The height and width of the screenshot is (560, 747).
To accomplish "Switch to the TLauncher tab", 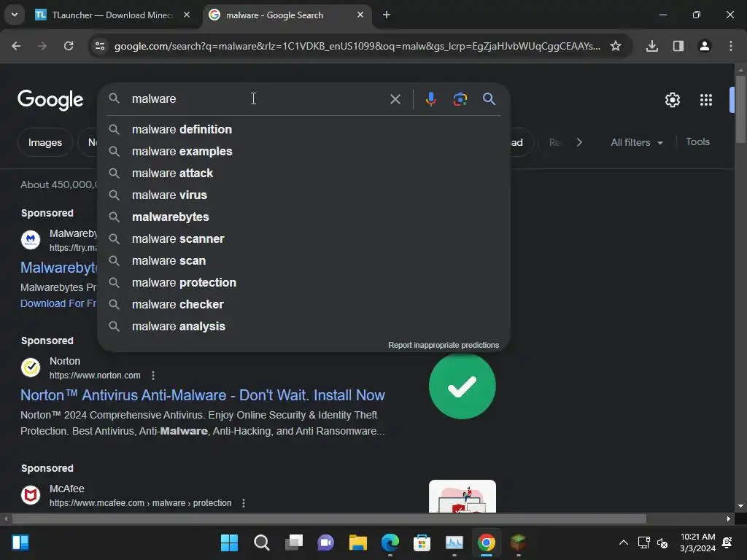I will pyautogui.click(x=112, y=15).
